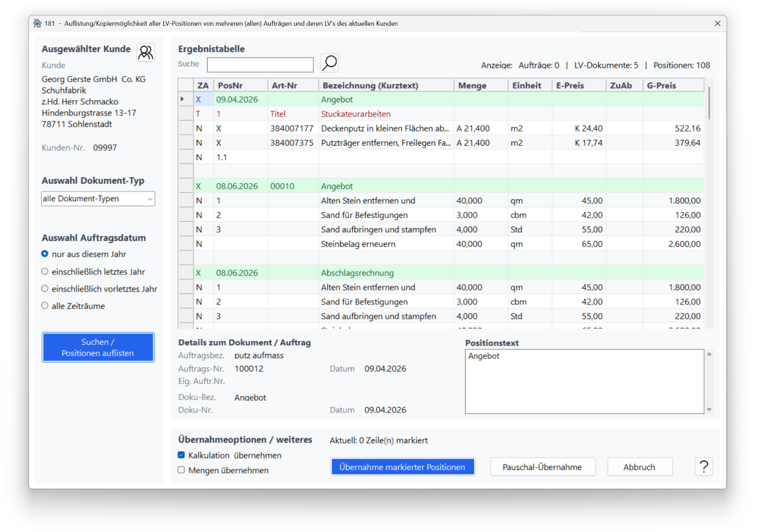Click article number '384007177'
This screenshot has width=774, height=532.
[x=292, y=128]
